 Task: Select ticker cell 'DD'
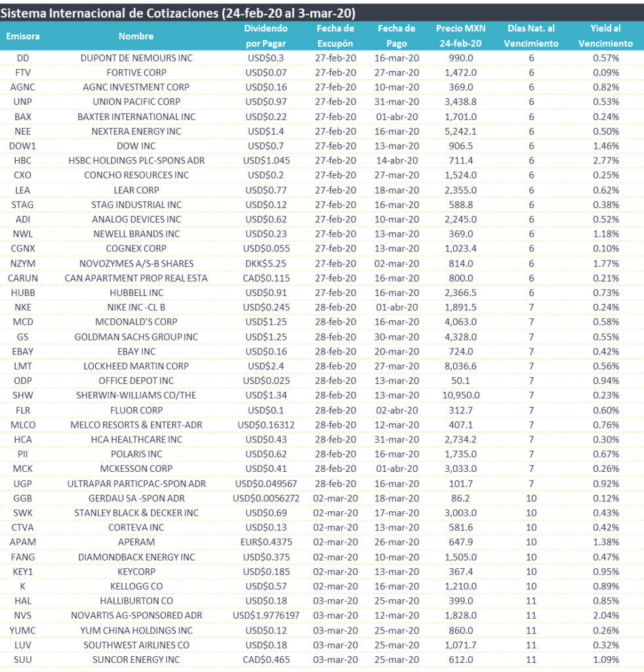[x=23, y=58]
